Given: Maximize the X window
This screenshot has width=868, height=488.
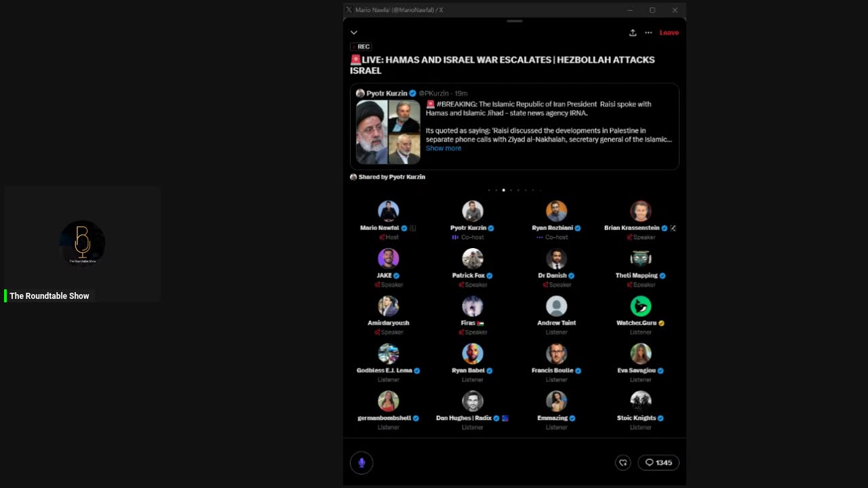Looking at the screenshot, I should [652, 10].
